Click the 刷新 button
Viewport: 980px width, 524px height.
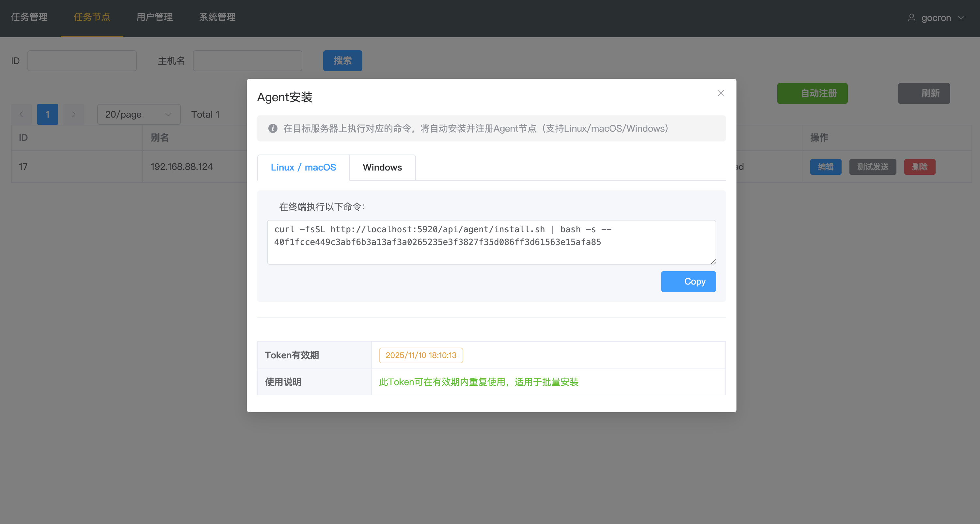click(924, 93)
